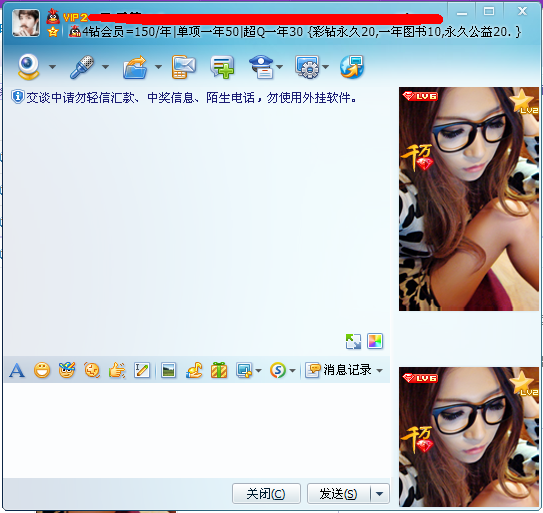Click the upper QQ show portrait image

point(469,199)
